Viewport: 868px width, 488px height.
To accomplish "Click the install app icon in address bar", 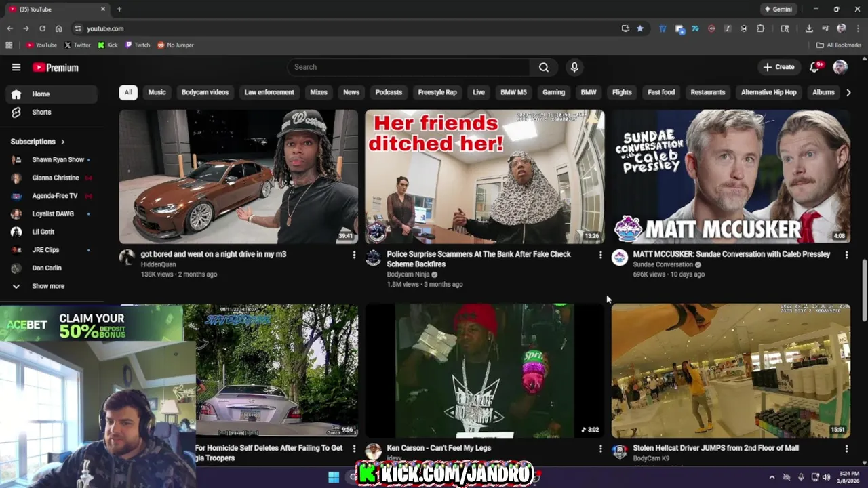I will 625,28.
